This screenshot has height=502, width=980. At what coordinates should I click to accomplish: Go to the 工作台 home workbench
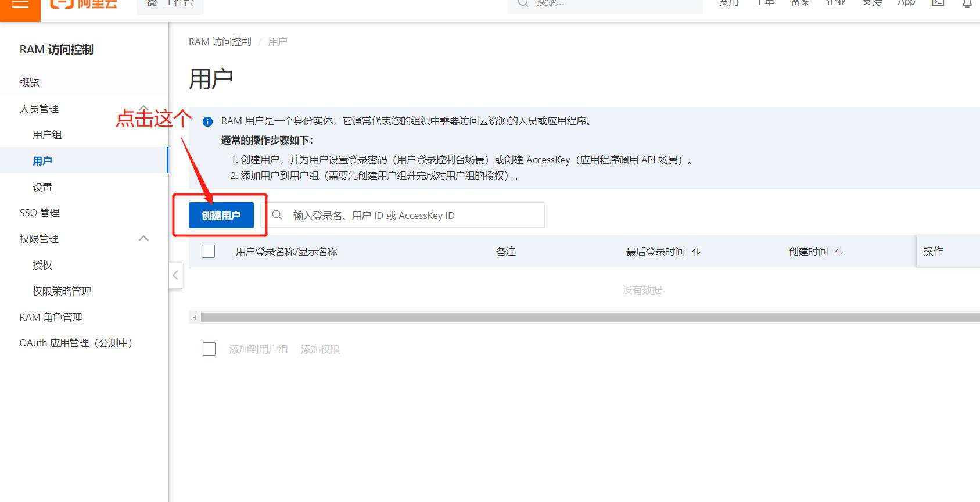point(170,5)
